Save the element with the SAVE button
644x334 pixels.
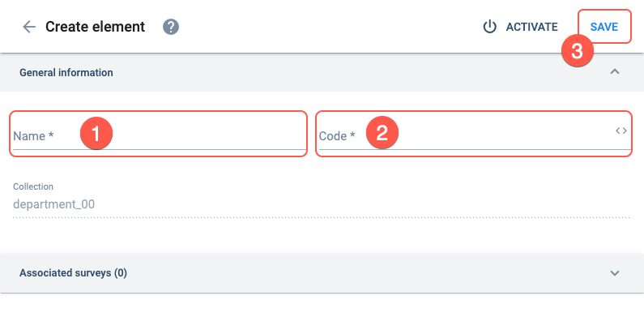[x=604, y=27]
